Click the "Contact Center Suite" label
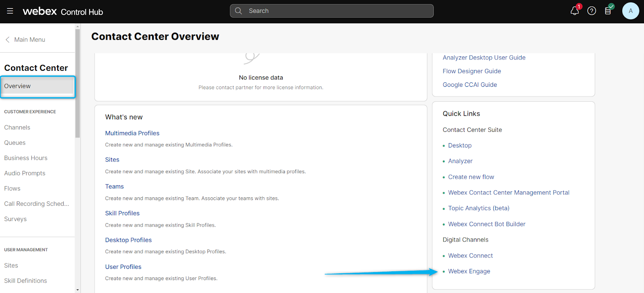 pyautogui.click(x=472, y=130)
